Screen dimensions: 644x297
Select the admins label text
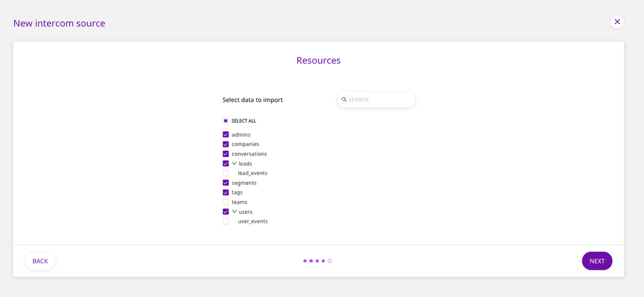241,135
